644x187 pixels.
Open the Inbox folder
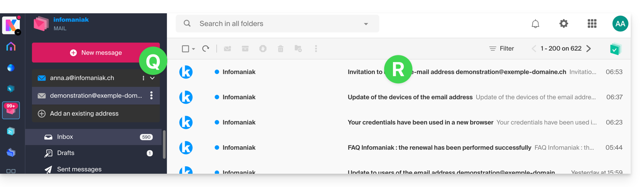point(65,137)
